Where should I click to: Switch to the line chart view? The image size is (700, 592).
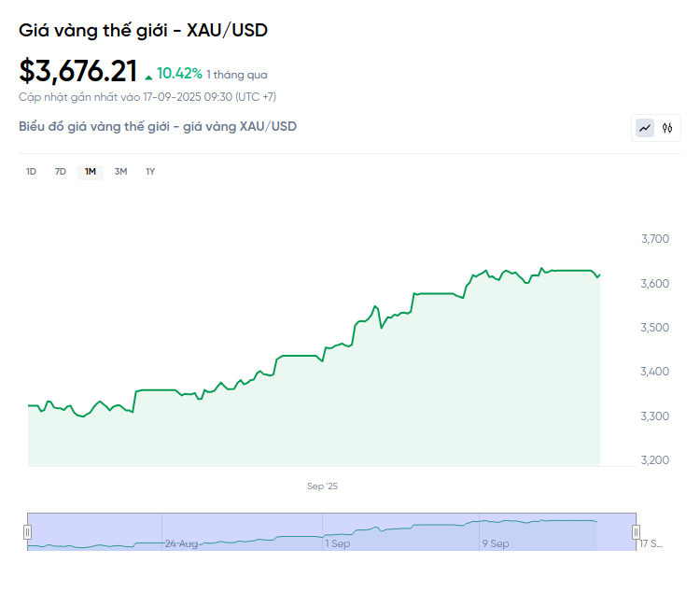click(x=645, y=128)
